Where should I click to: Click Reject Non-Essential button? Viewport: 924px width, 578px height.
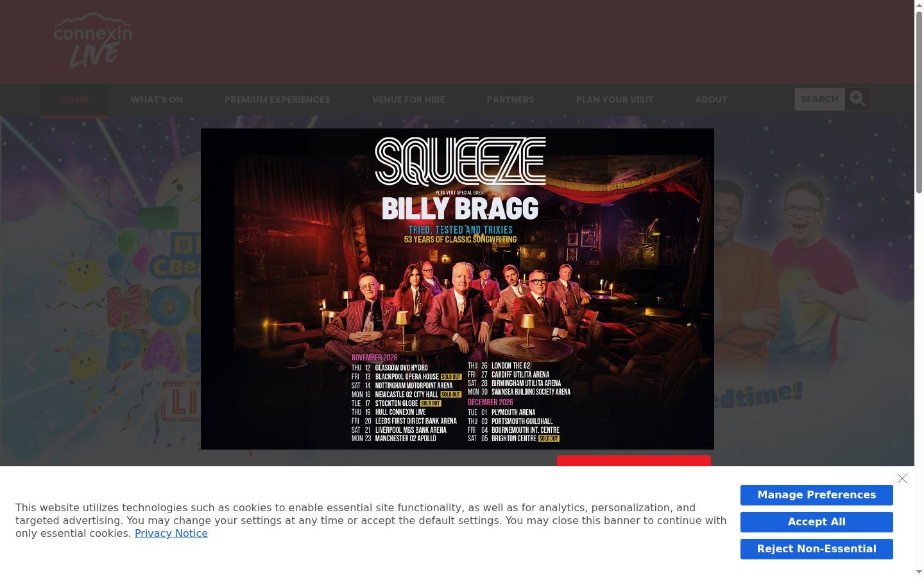[x=817, y=549]
